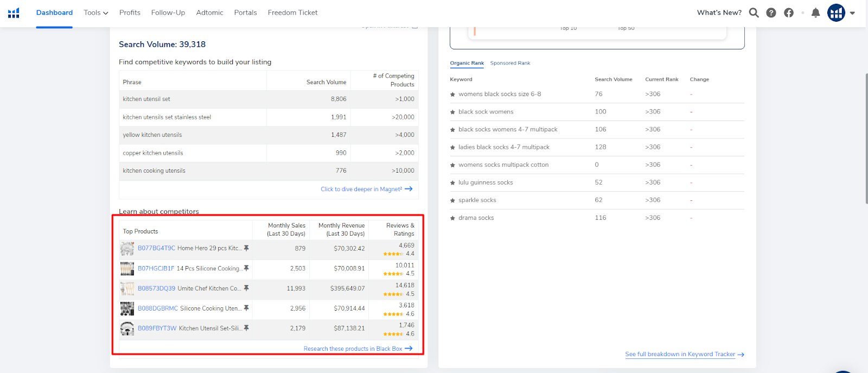Open the help question mark icon
868x373 pixels.
771,12
